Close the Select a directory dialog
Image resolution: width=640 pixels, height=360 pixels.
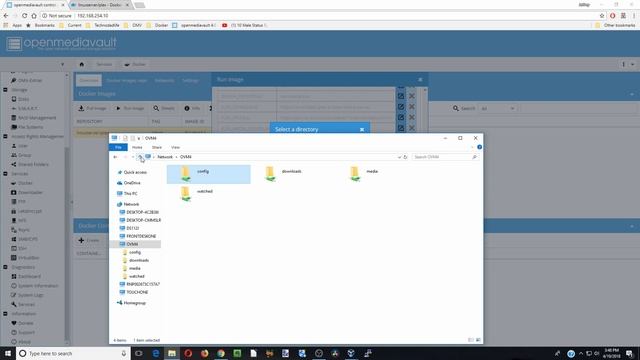[x=362, y=129]
